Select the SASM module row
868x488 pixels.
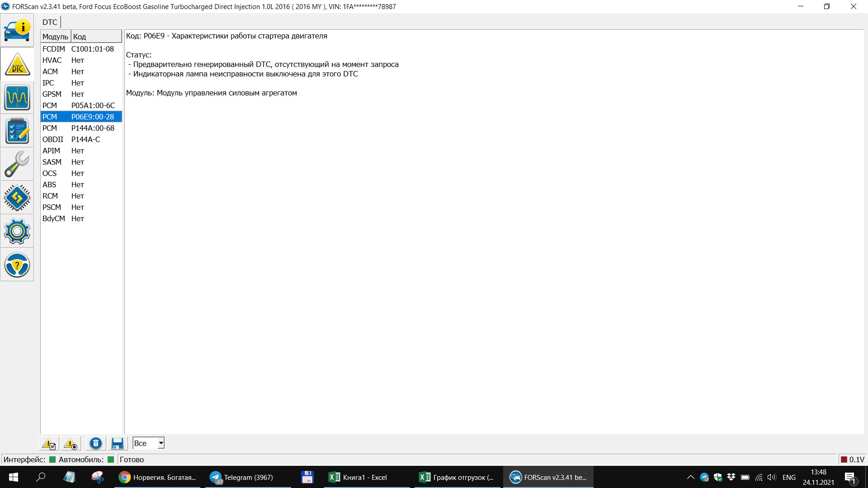pos(81,162)
